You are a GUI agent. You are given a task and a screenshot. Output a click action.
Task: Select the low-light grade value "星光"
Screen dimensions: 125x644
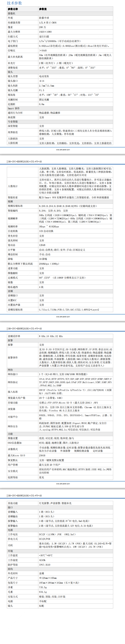[x=41, y=477]
